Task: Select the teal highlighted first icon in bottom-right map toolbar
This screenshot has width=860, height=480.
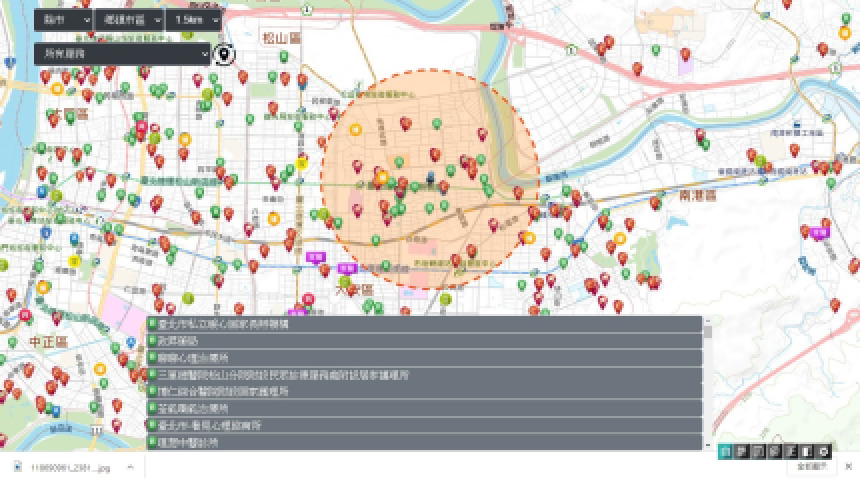Action: (x=726, y=452)
